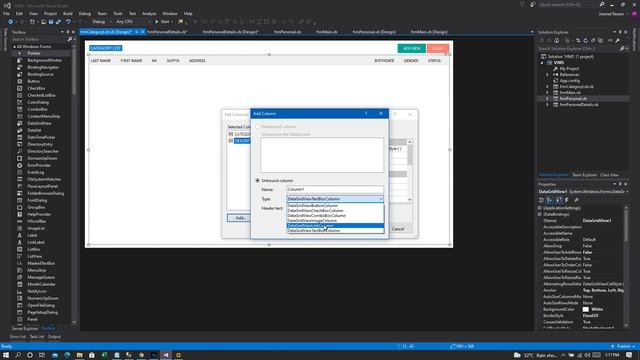Click the red CLOSE button on the form
This screenshot has height=360, width=640.
click(x=438, y=48)
